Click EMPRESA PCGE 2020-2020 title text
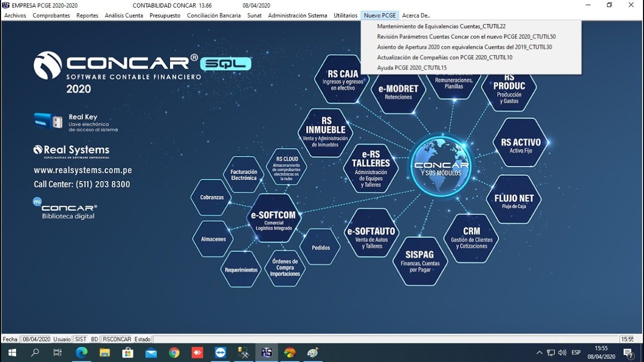This screenshot has width=644, height=362. tap(45, 5)
